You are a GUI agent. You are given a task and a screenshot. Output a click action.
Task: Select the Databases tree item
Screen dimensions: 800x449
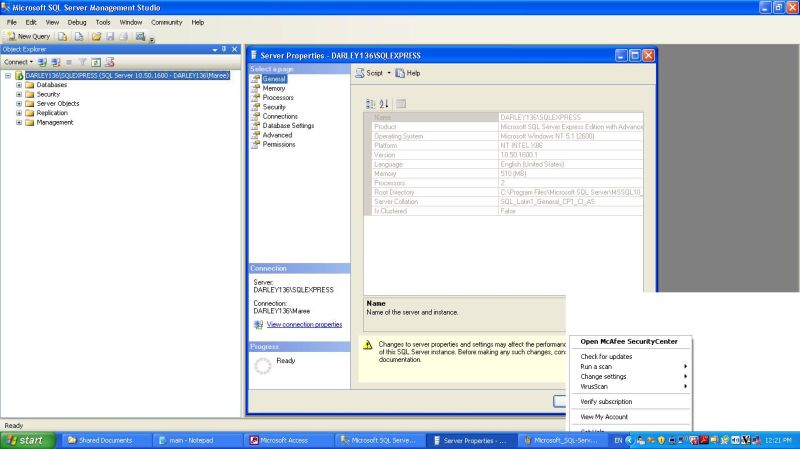(x=52, y=85)
